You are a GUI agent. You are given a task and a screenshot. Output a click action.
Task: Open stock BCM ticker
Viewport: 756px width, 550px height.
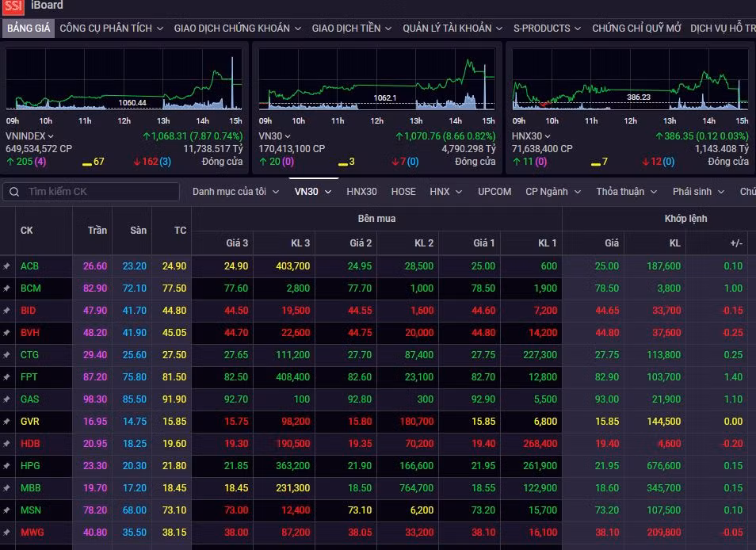[30, 288]
